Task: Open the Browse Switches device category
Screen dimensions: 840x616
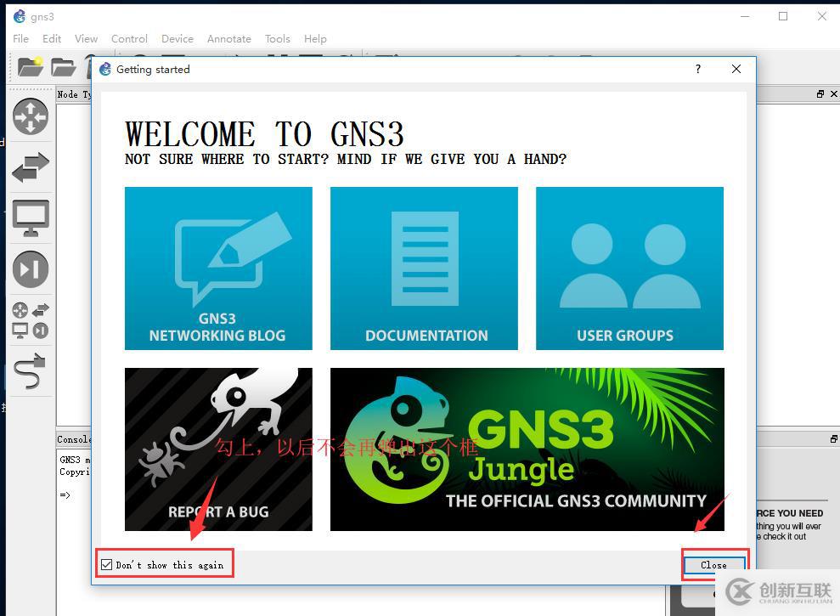Action: click(31, 167)
